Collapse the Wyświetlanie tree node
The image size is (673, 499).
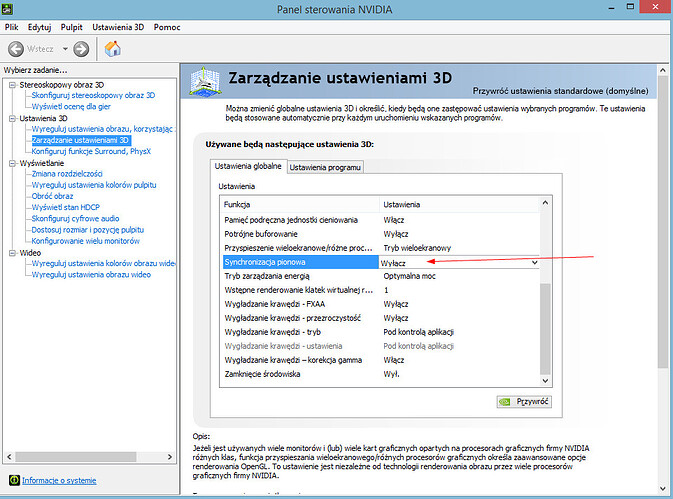click(11, 163)
